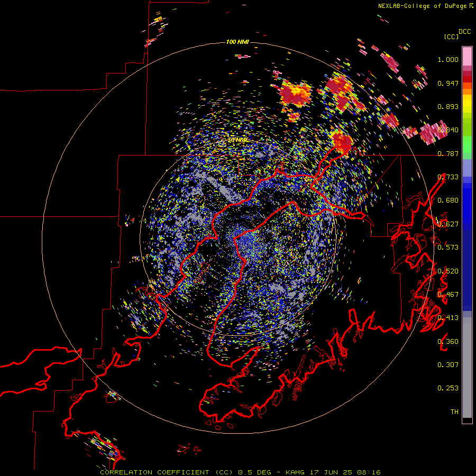Click the TH threshold label
The image size is (476, 476).
pyautogui.click(x=454, y=412)
